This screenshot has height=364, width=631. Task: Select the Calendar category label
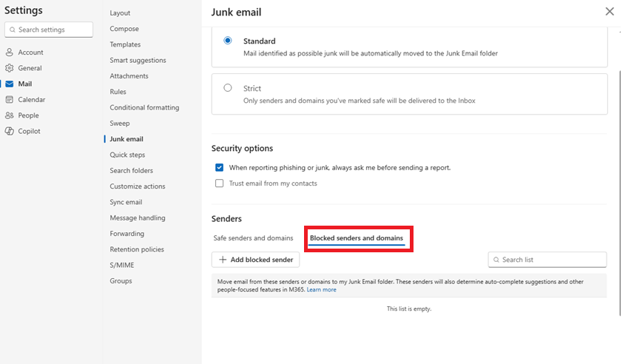[31, 99]
